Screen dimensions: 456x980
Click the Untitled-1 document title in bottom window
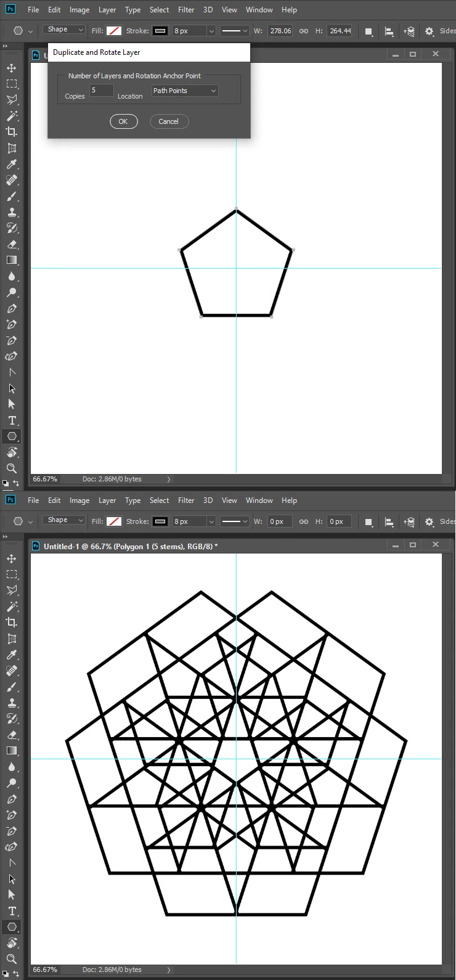[130, 546]
